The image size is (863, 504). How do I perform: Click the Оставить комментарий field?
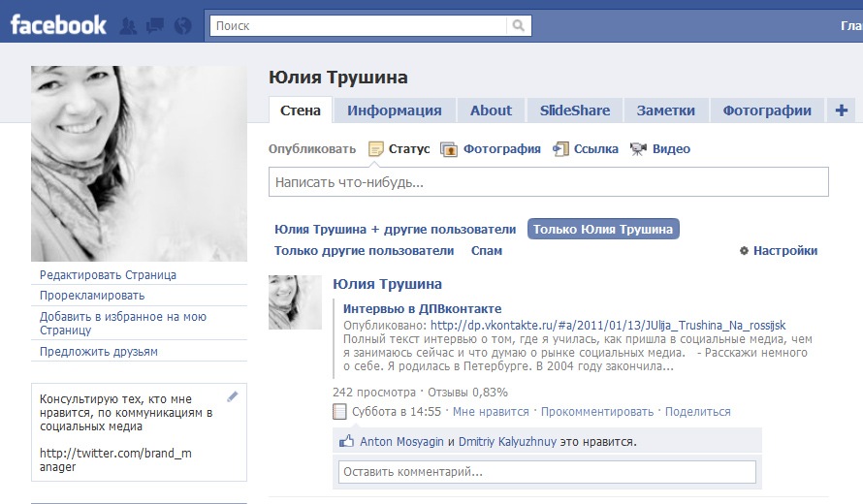547,472
